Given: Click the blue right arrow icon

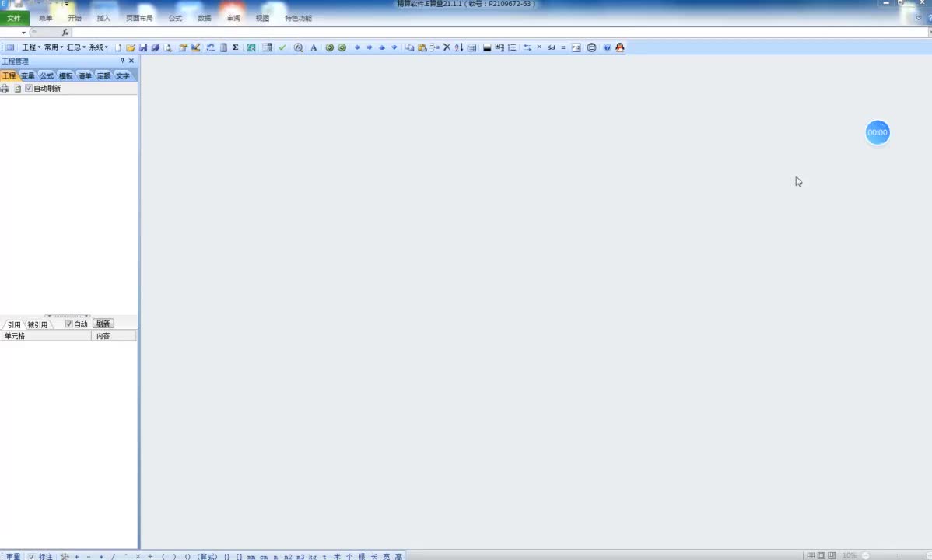Looking at the screenshot, I should click(370, 47).
